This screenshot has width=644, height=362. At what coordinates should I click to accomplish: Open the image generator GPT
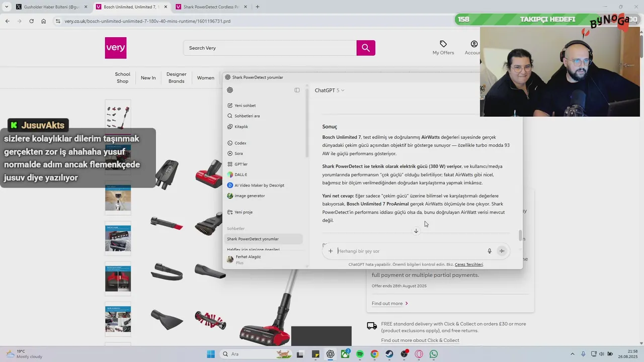pyautogui.click(x=246, y=196)
